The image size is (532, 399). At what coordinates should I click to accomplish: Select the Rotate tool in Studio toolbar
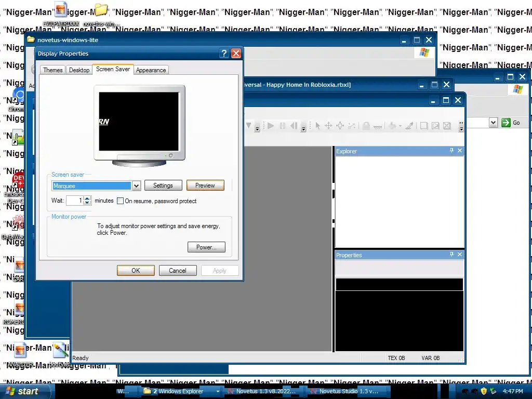[x=352, y=126]
